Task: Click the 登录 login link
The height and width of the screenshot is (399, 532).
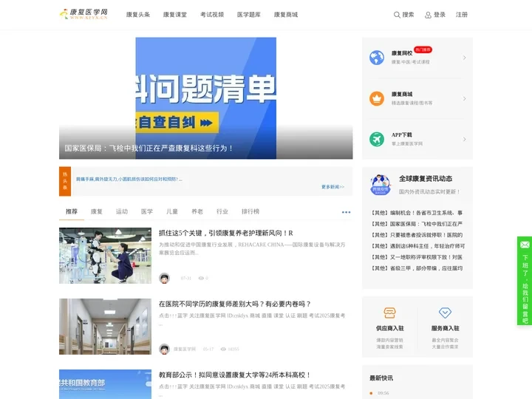Action: pyautogui.click(x=440, y=15)
